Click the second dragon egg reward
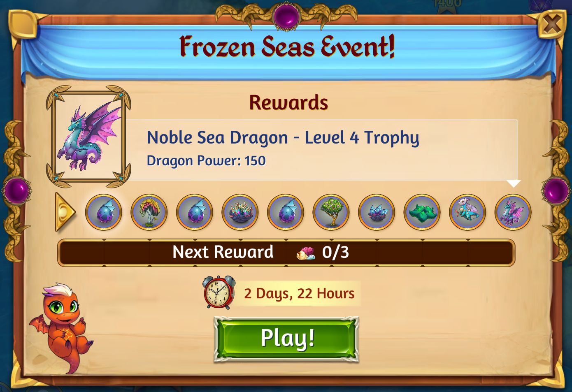 click(x=195, y=213)
